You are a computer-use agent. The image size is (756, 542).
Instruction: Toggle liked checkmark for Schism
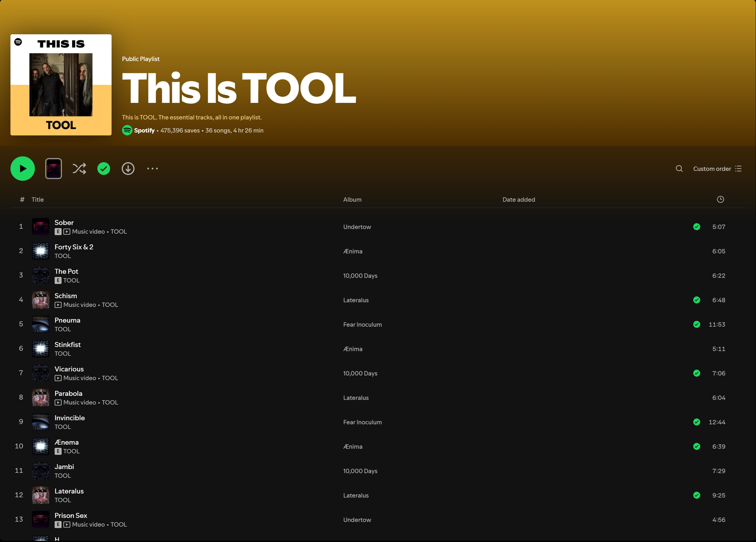coord(697,300)
